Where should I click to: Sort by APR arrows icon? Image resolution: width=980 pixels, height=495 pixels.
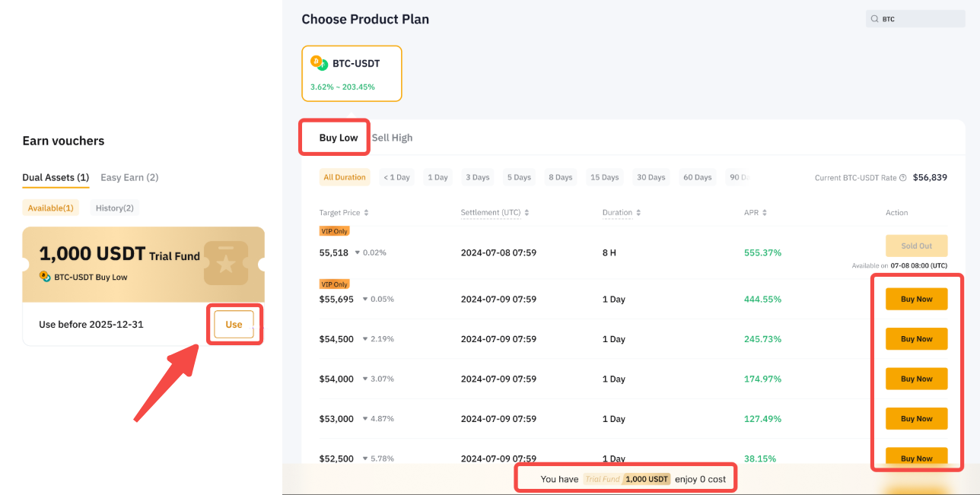click(764, 213)
